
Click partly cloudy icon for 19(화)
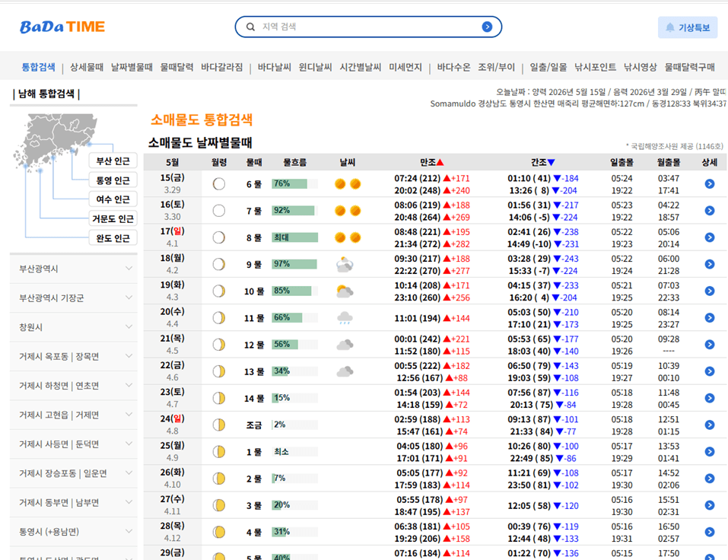(x=345, y=291)
